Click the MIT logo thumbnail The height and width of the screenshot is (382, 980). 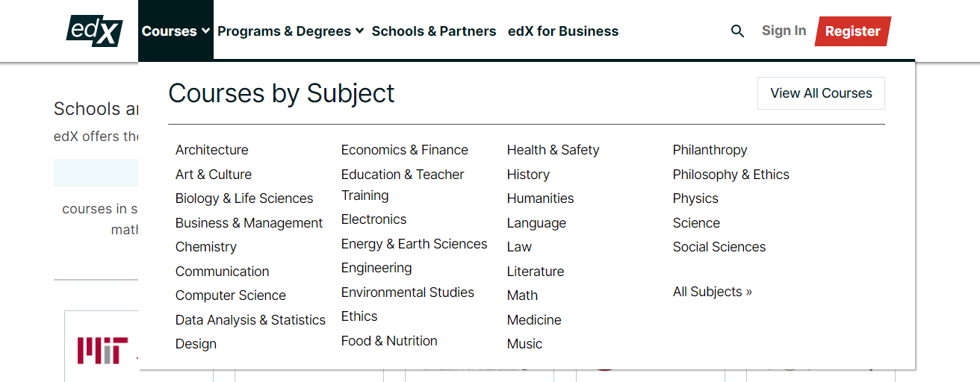coord(102,350)
